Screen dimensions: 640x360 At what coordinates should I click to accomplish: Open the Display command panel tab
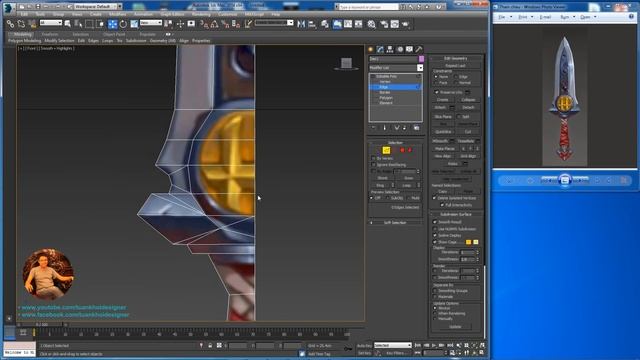click(409, 49)
